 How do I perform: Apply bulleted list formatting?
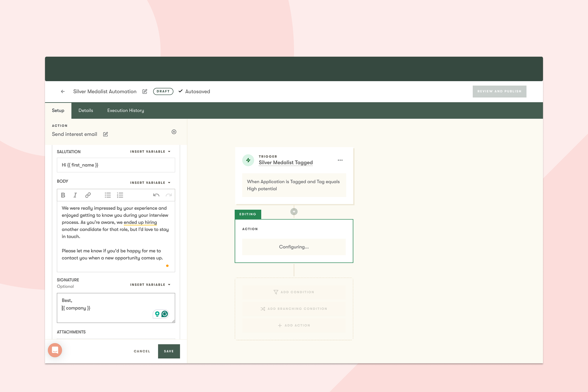107,195
